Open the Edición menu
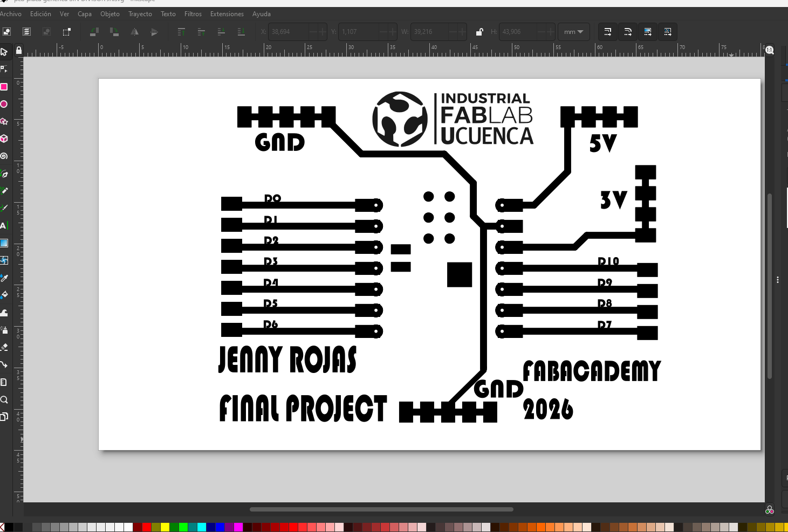 tap(40, 14)
